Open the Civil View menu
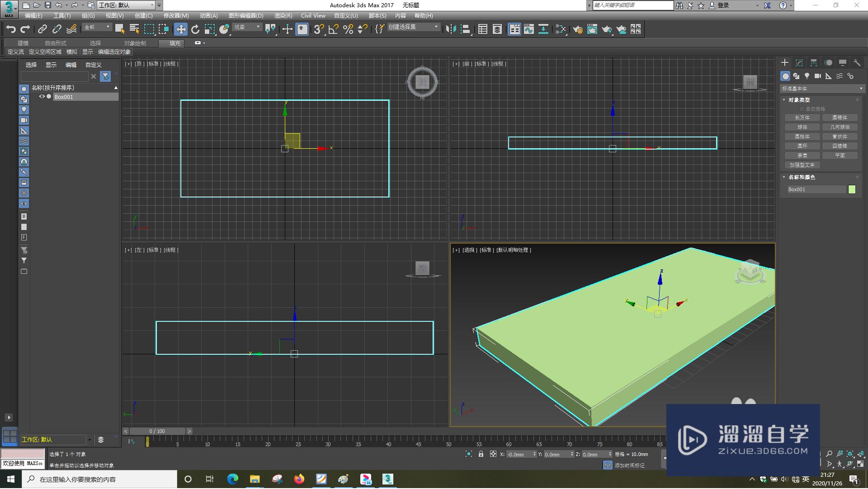This screenshot has width=868, height=489. pos(313,16)
